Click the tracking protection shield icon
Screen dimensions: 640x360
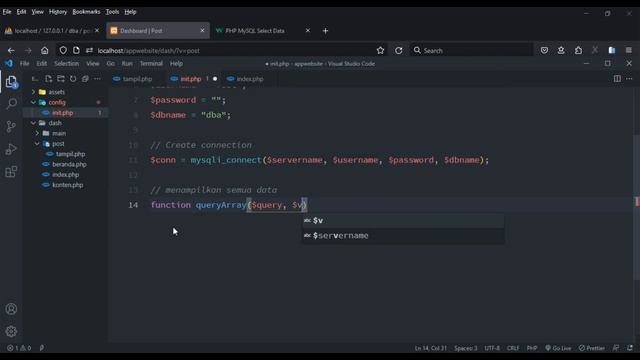pyautogui.click(x=63, y=51)
